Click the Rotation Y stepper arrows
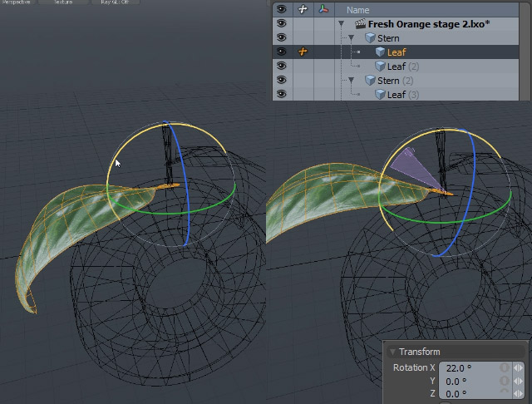The height and width of the screenshot is (404, 532). 518,382
